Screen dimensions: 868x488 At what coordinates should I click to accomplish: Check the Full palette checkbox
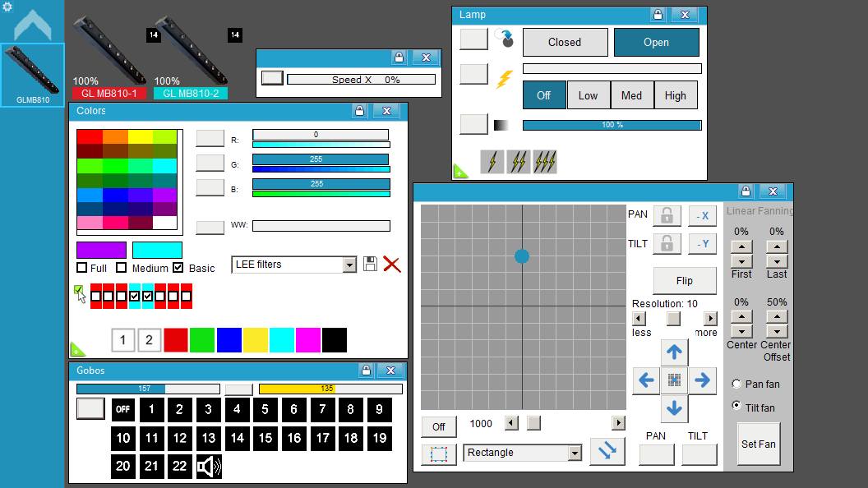[82, 268]
